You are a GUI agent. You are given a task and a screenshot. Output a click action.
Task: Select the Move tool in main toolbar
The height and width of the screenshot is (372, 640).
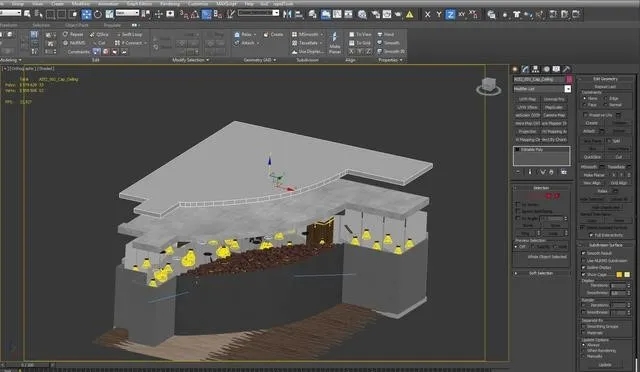[87, 15]
